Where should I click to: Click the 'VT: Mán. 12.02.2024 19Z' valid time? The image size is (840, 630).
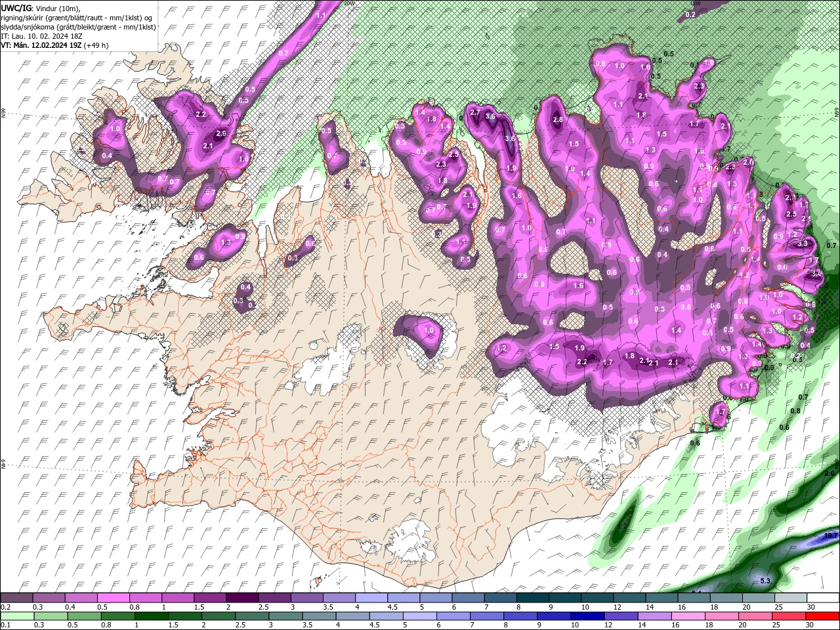[41, 45]
